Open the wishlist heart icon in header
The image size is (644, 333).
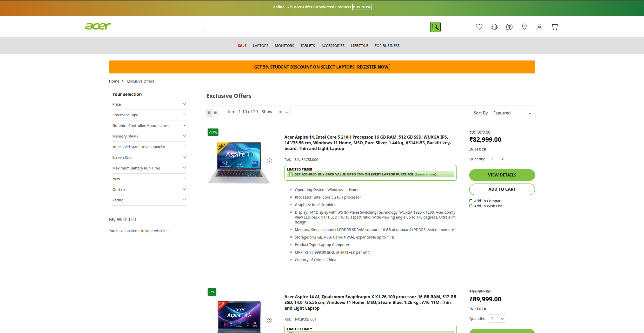tap(479, 27)
